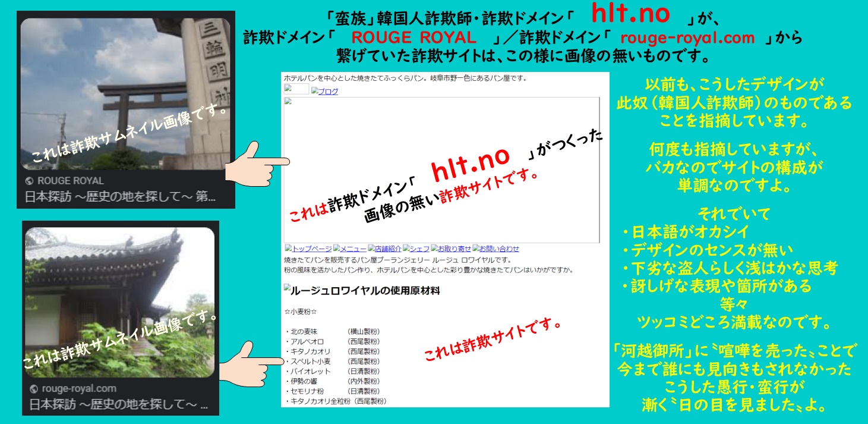Click the broken image icon before お取り寄せ
Viewport: 868px width, 424px height.
click(x=434, y=249)
